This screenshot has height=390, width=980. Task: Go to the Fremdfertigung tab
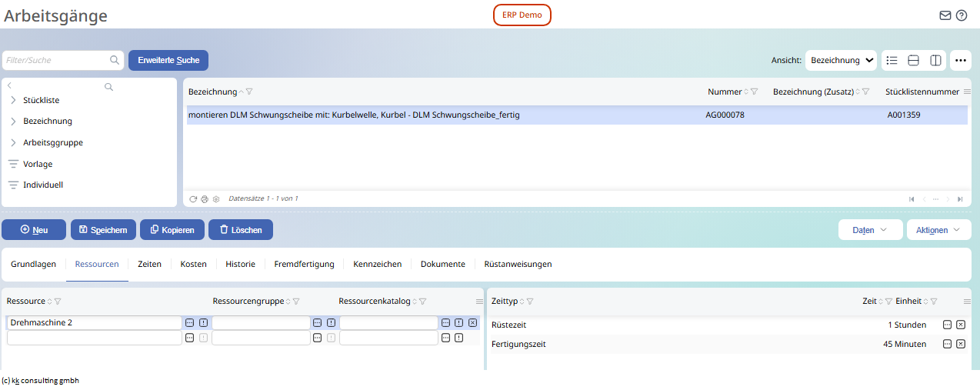[x=304, y=264]
